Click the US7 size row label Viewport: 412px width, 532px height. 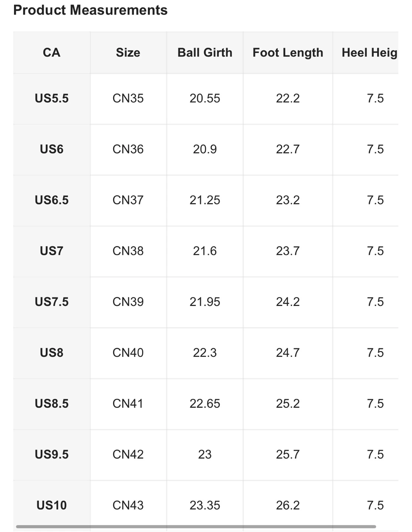[52, 251]
